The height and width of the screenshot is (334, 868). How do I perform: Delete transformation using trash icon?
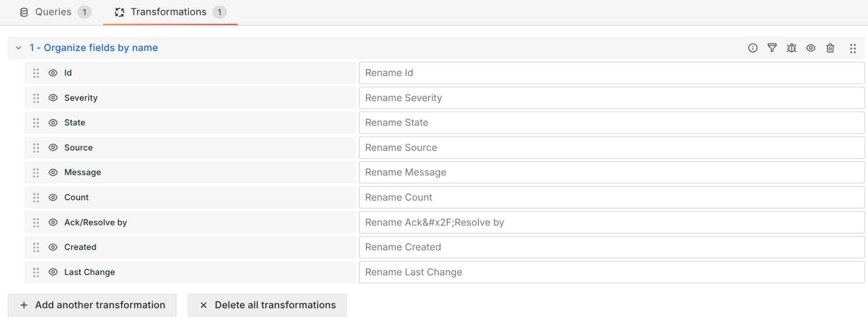point(830,48)
